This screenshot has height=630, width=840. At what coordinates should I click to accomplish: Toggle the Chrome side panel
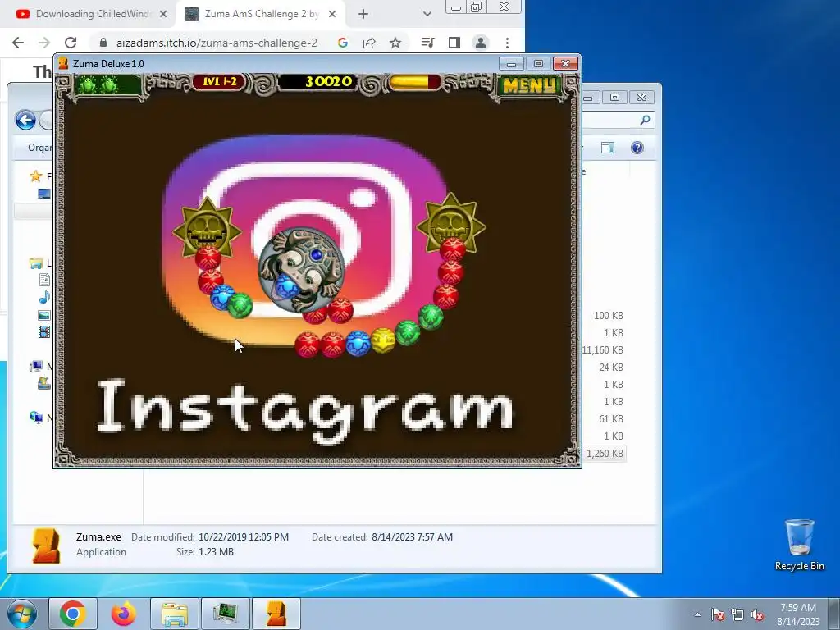coord(454,43)
